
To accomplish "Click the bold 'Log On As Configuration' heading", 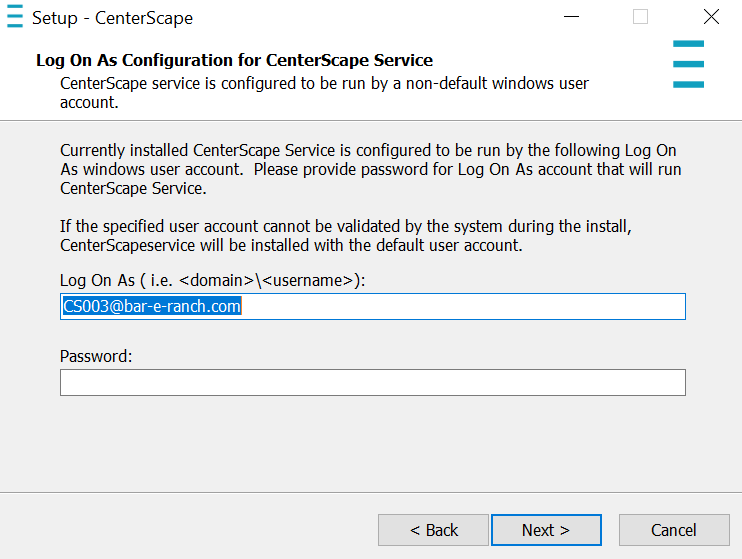I will click(234, 61).
